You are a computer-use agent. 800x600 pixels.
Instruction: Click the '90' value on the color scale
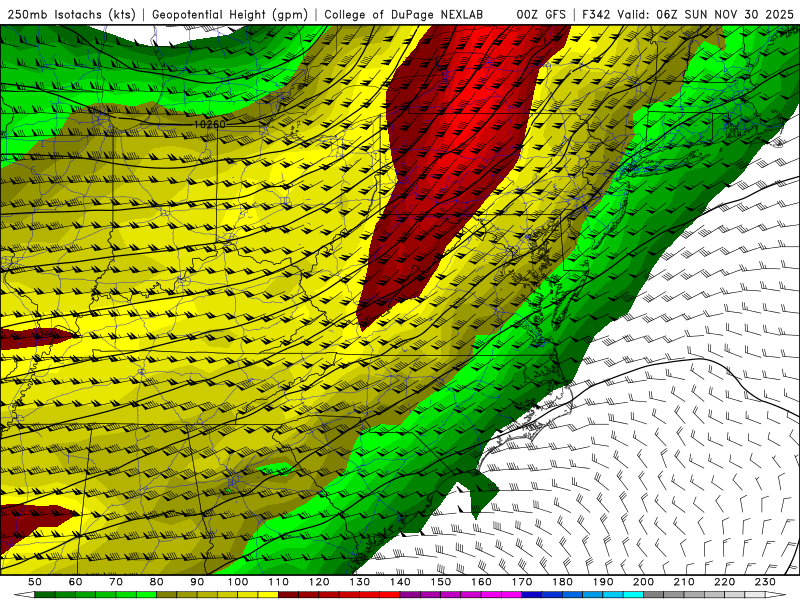[197, 582]
